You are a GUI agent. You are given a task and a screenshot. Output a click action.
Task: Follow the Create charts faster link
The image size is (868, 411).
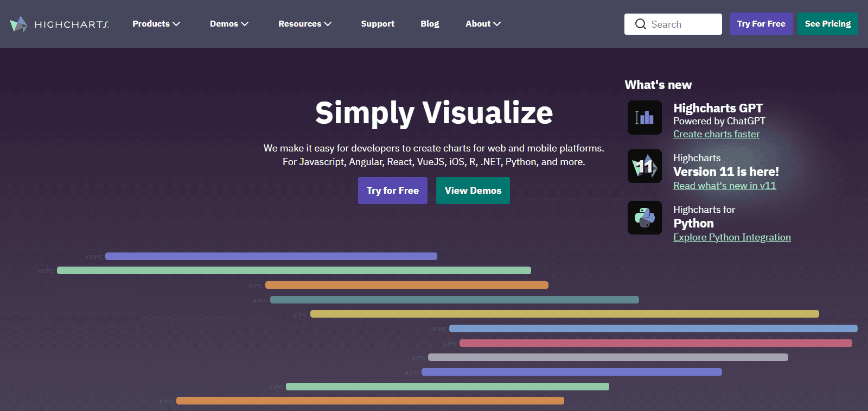[x=716, y=134]
